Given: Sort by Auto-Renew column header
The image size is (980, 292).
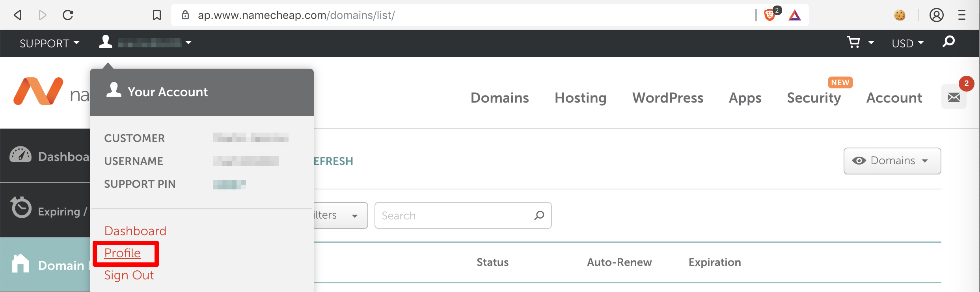Looking at the screenshot, I should coord(619,262).
